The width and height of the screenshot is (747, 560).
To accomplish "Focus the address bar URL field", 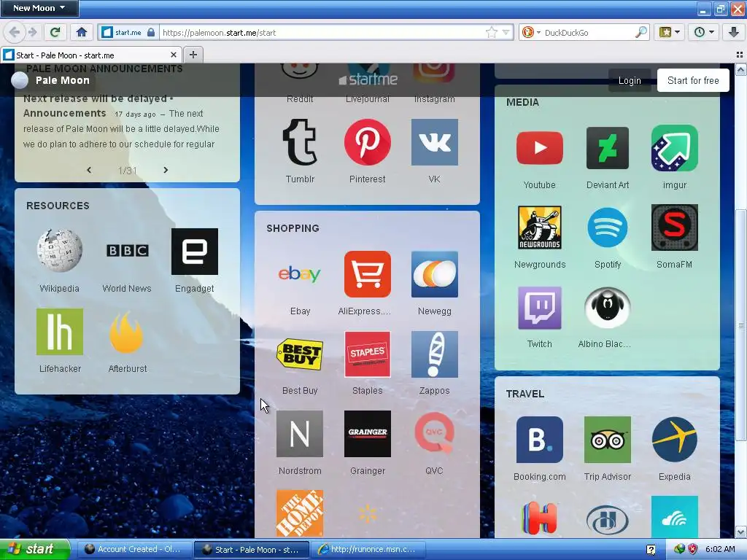I will pyautogui.click(x=322, y=32).
